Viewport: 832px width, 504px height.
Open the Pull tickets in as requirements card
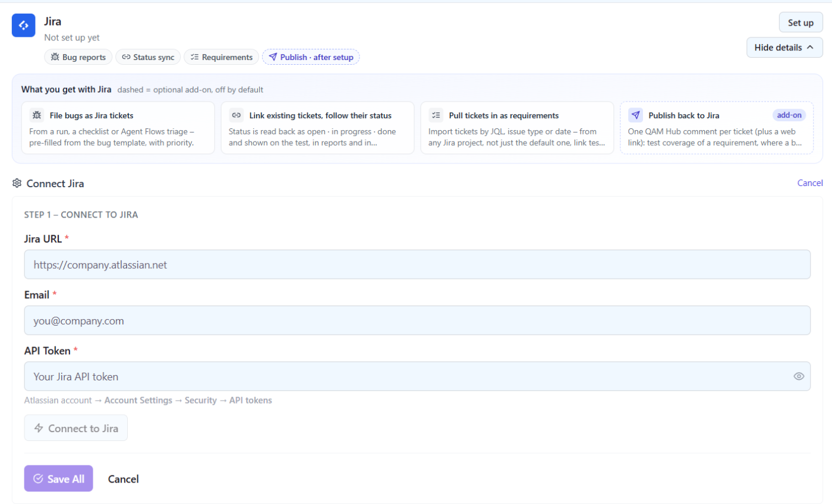517,128
